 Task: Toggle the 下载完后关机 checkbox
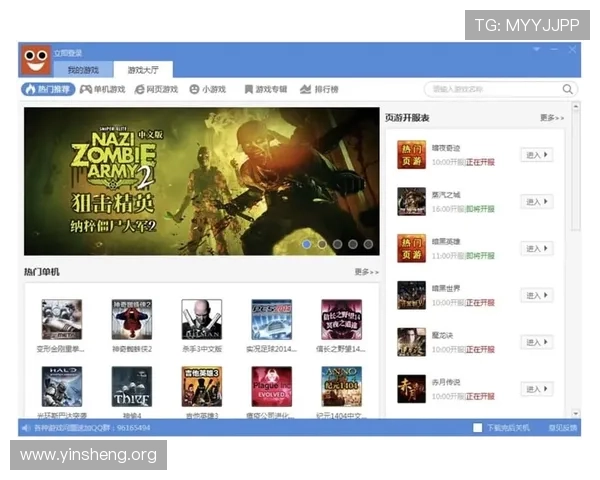[x=478, y=428]
